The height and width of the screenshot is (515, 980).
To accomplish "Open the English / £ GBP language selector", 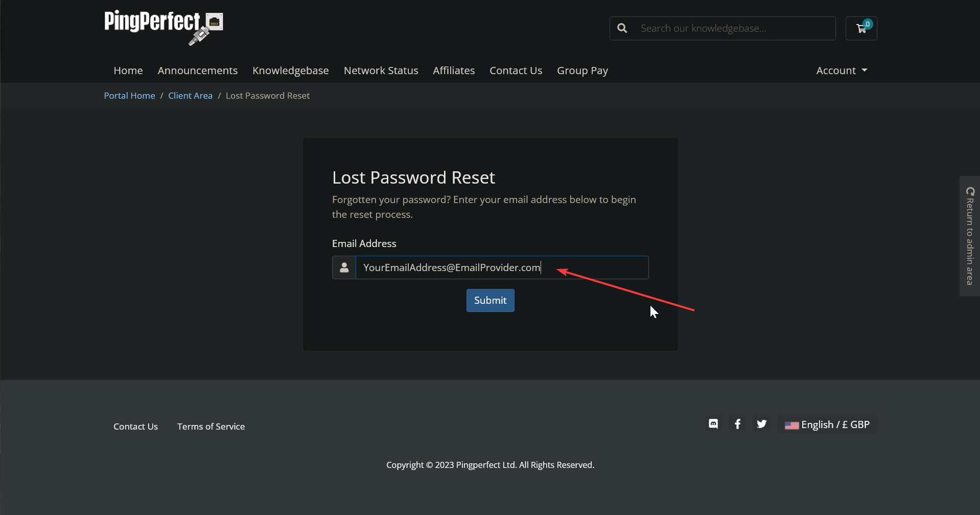I will point(827,424).
